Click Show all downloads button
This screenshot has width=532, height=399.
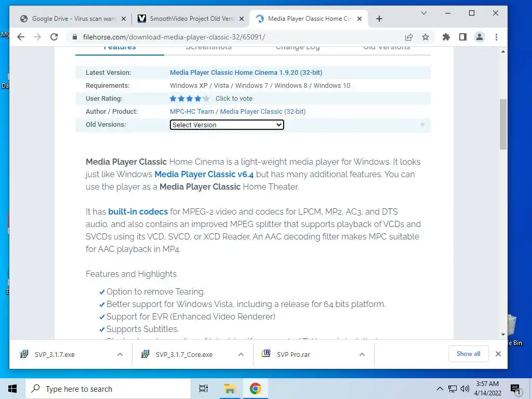pos(468,354)
